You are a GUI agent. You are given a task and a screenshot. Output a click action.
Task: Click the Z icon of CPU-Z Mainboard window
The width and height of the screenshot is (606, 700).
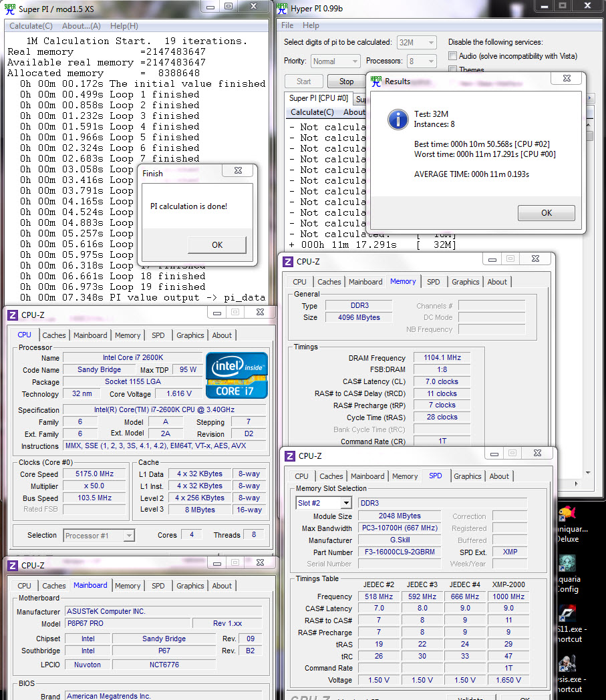point(13,566)
